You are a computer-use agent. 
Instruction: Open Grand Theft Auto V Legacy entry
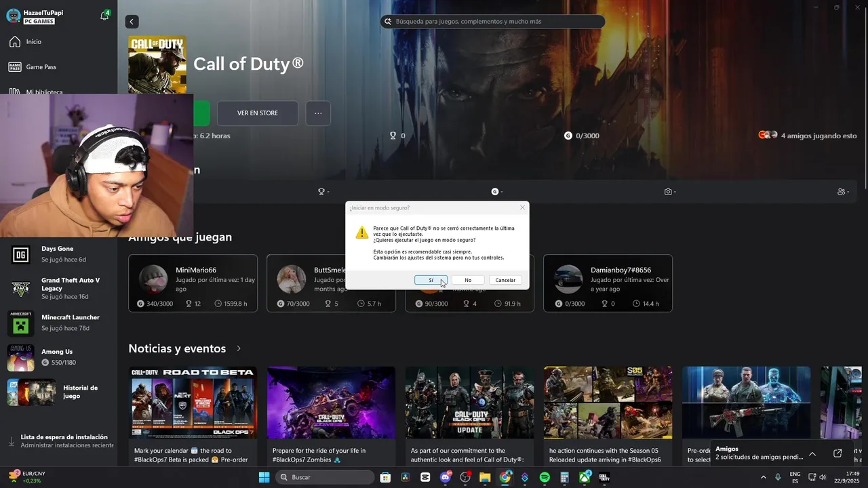(60, 289)
